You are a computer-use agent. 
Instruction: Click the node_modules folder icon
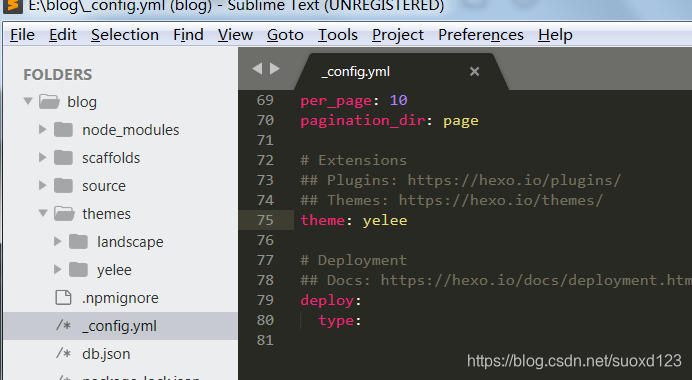[64, 130]
